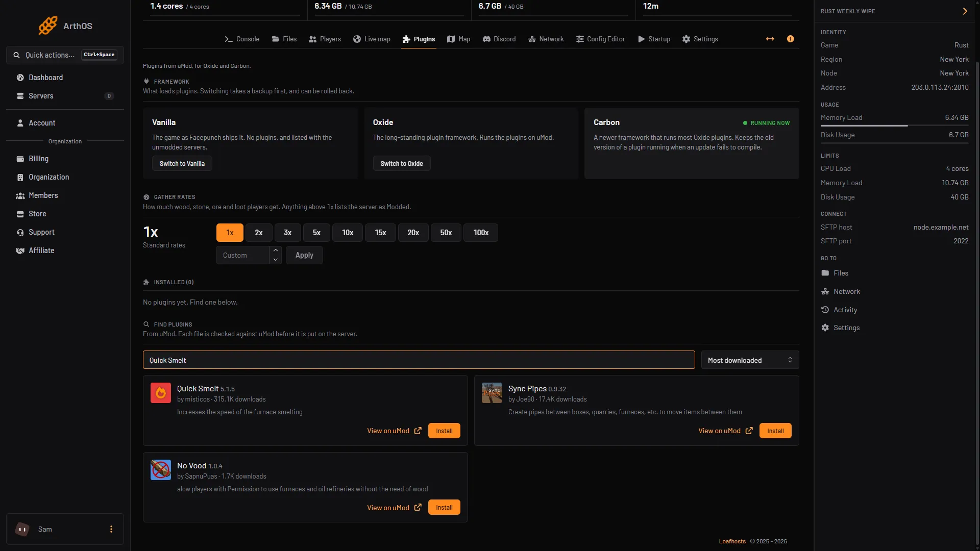Click the Quick Smelt search field
The image size is (980, 551).
point(419,360)
